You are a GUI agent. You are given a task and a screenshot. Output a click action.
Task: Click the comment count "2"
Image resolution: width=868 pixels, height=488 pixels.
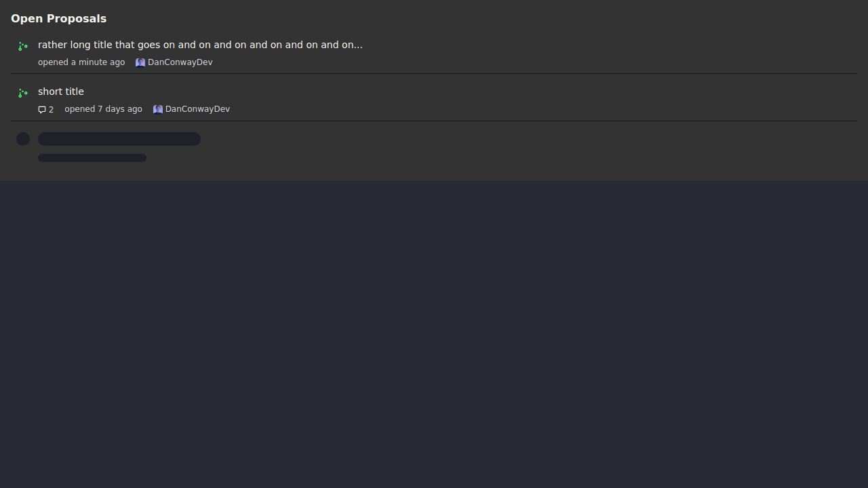pyautogui.click(x=51, y=110)
